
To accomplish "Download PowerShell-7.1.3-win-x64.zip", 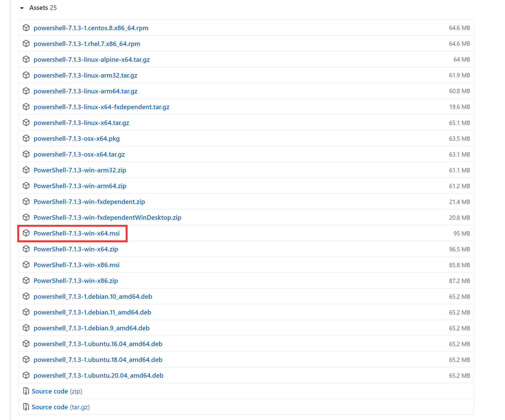I will coord(76,249).
